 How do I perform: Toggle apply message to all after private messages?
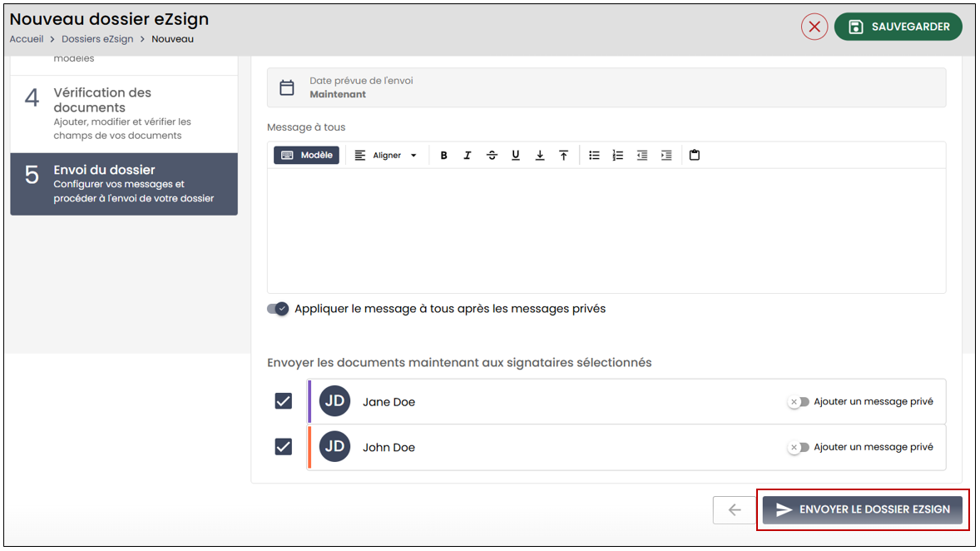278,308
